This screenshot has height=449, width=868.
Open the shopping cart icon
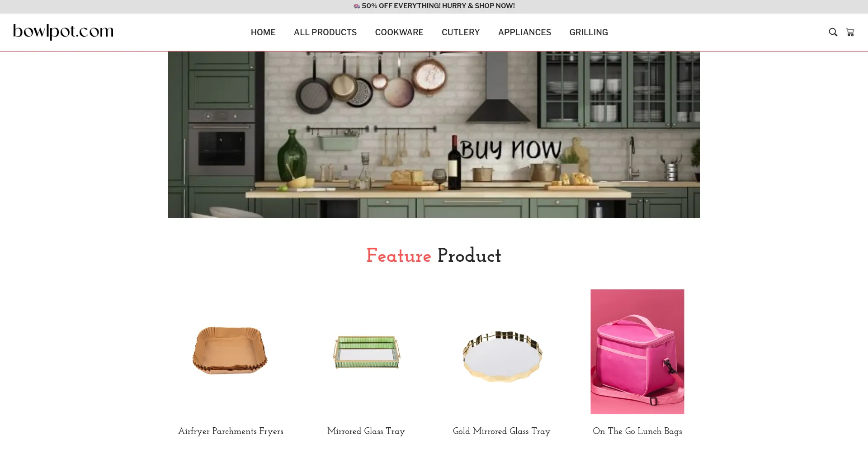tap(850, 32)
